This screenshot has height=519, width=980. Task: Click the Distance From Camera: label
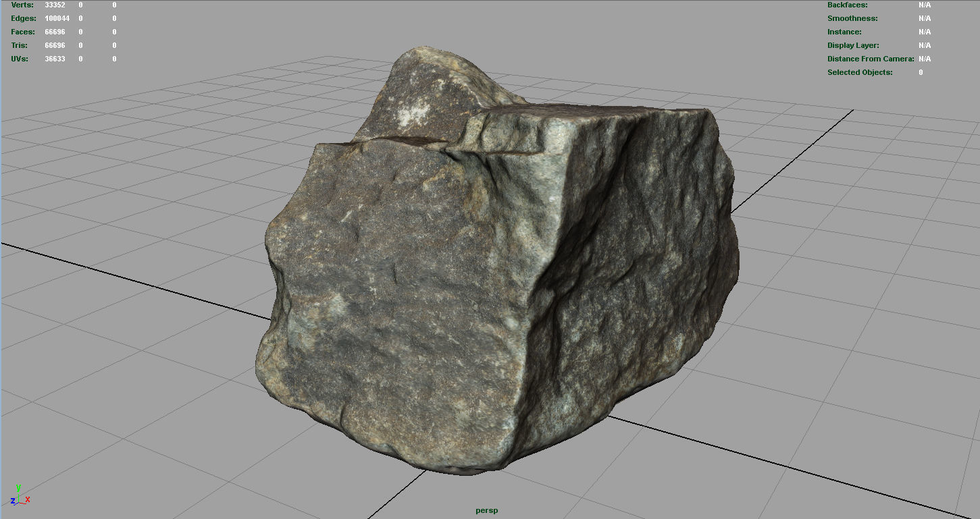click(x=871, y=59)
